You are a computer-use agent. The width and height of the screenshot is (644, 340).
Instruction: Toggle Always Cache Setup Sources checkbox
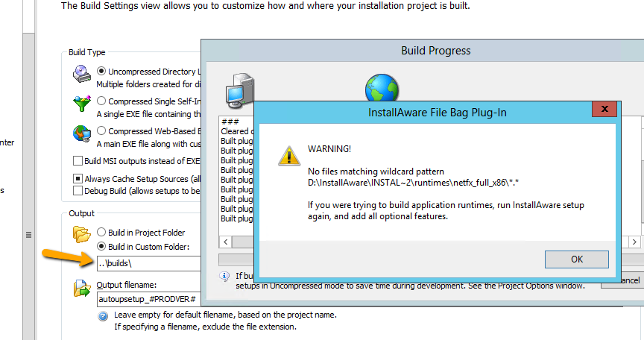click(x=78, y=179)
